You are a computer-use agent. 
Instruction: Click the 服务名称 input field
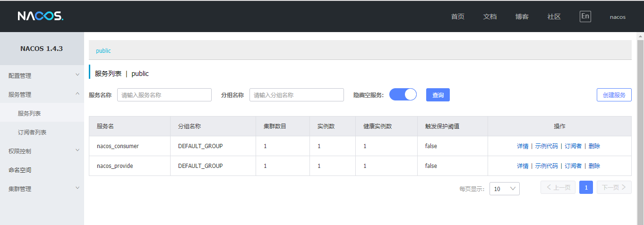[x=164, y=95]
